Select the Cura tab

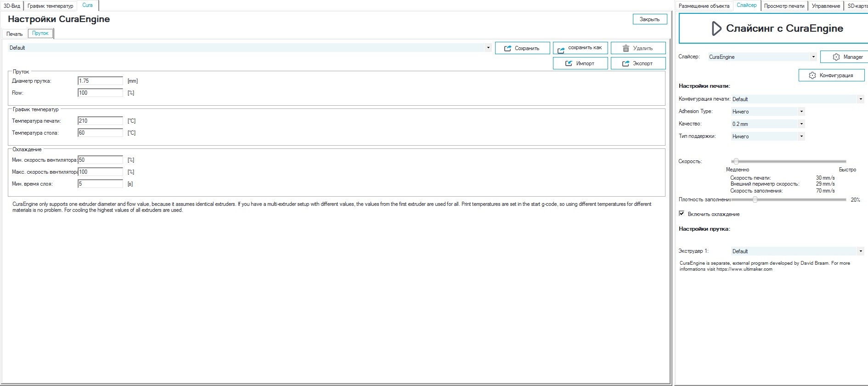pyautogui.click(x=88, y=6)
